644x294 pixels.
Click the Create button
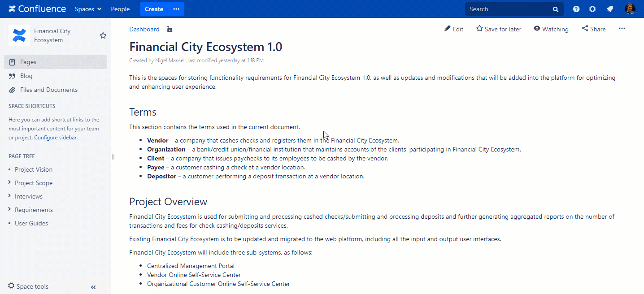pos(154,9)
